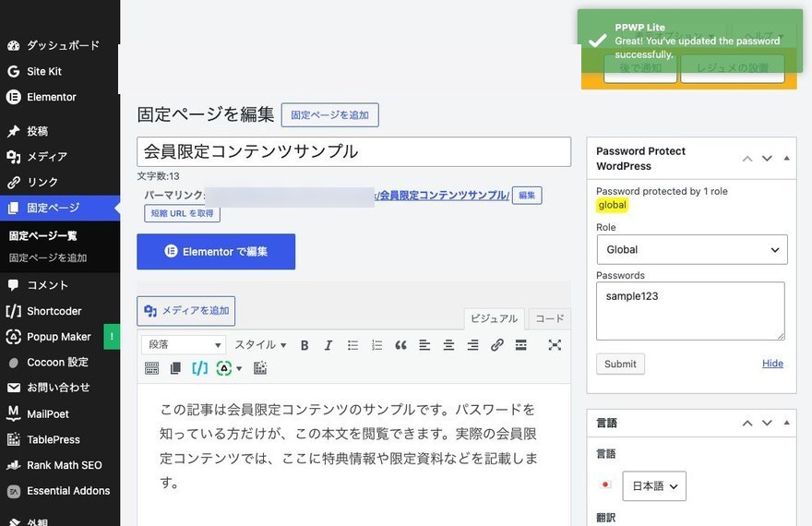Open スタイル dropdown
Image resolution: width=812 pixels, height=526 pixels.
coord(260,345)
